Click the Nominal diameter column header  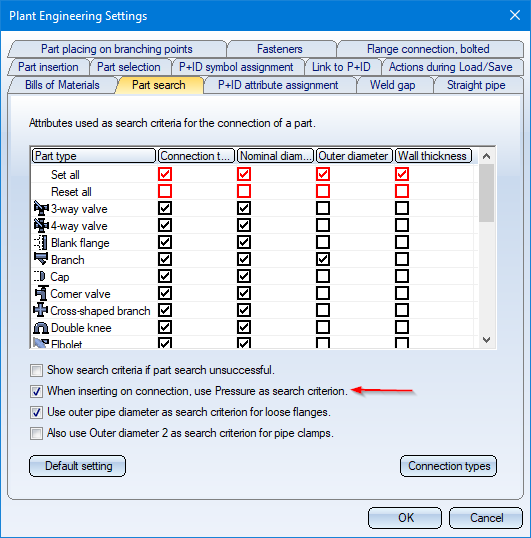tap(275, 156)
